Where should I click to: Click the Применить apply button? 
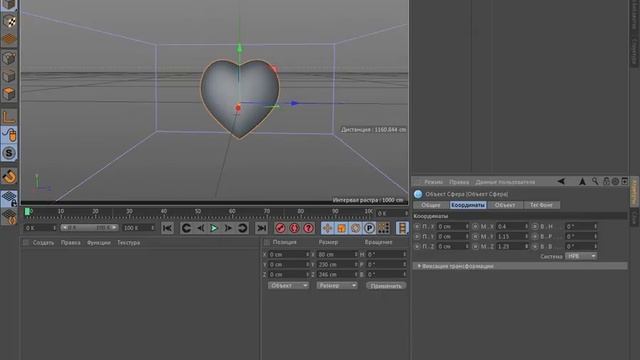[386, 286]
